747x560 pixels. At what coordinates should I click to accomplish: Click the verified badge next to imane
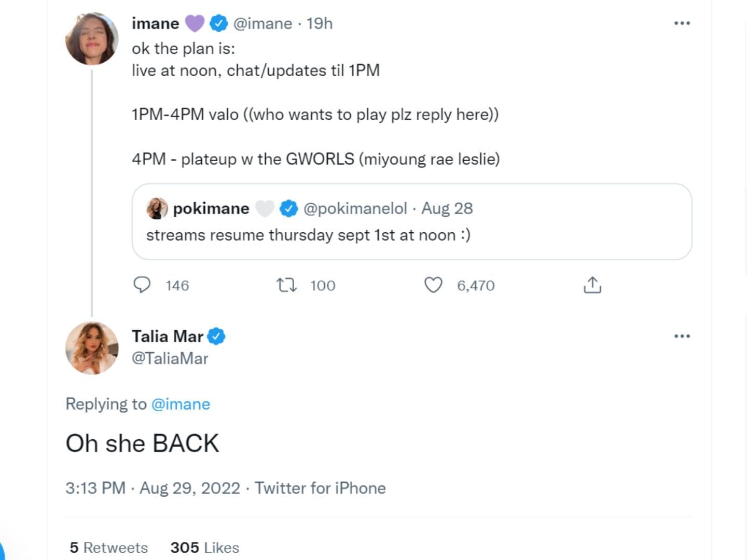pos(218,23)
